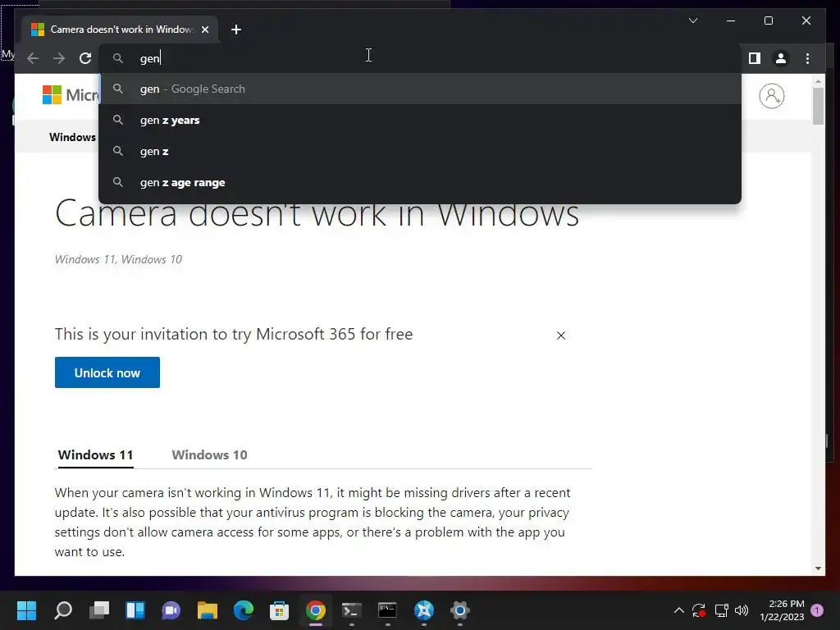Click the page scrollbar thumb

click(x=818, y=106)
